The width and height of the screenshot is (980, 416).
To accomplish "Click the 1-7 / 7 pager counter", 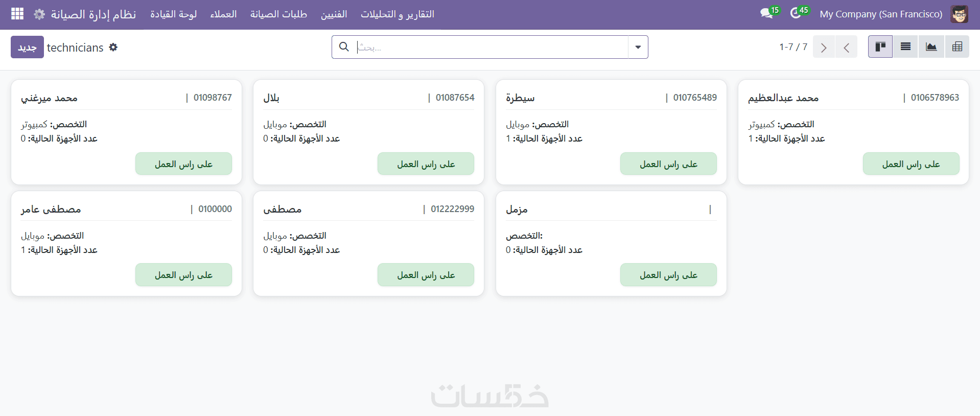I will [x=793, y=47].
